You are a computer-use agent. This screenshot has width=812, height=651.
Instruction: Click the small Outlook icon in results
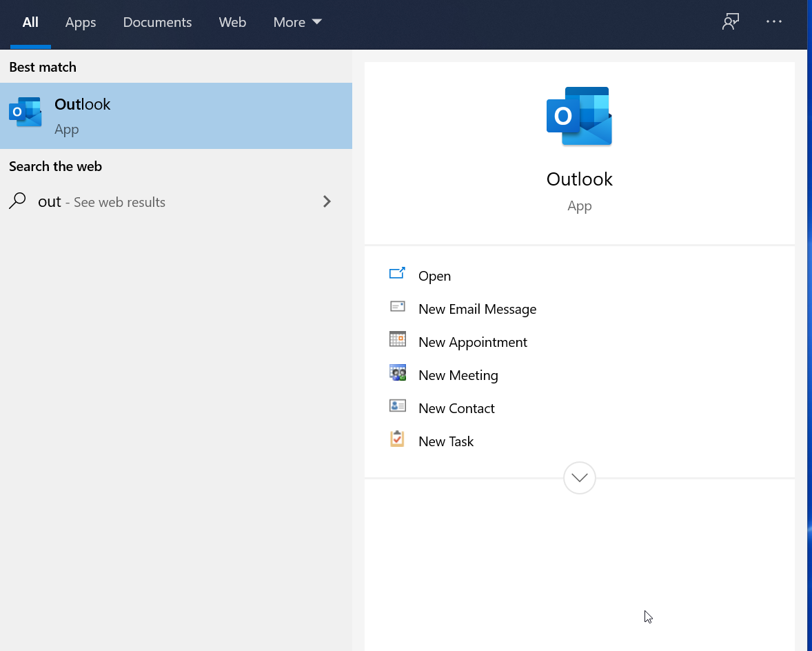pyautogui.click(x=25, y=112)
